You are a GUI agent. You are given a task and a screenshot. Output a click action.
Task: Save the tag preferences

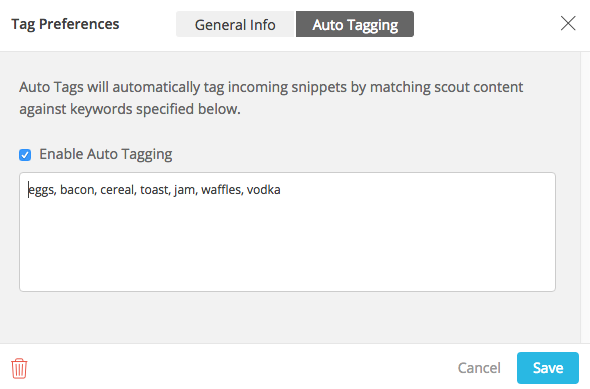pyautogui.click(x=547, y=368)
